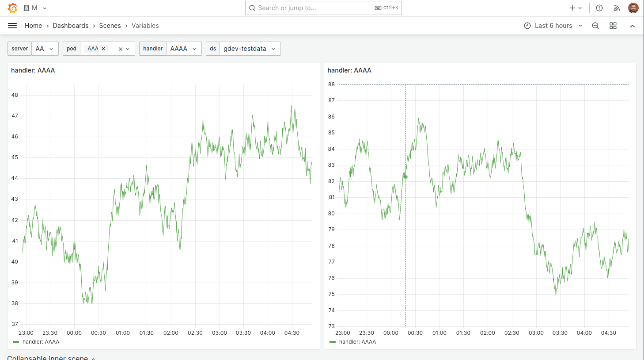Click the grid layout icon near the time picker

click(x=613, y=25)
